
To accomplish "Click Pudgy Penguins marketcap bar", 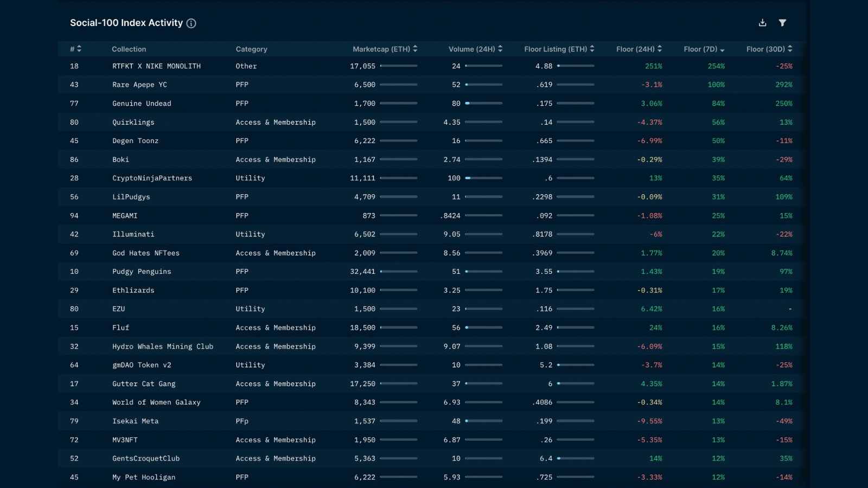I will coord(399,272).
